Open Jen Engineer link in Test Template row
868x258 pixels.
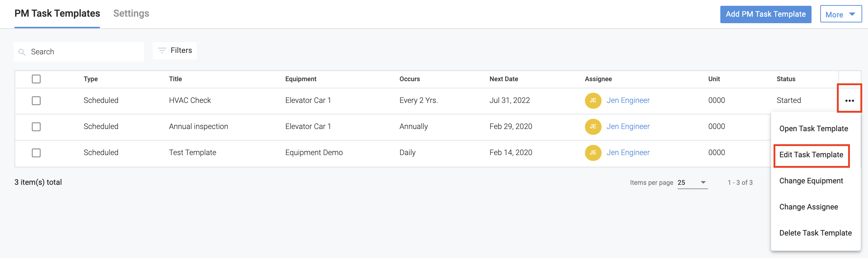628,153
